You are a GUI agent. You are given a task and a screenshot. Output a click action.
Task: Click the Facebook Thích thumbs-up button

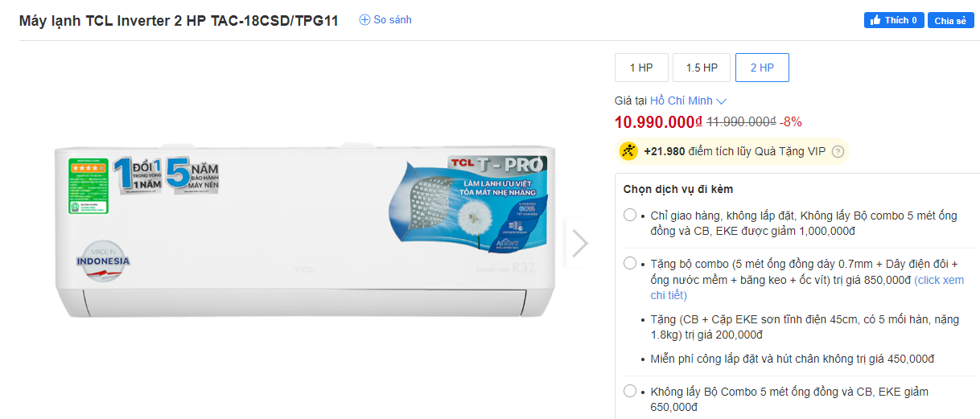coord(894,20)
